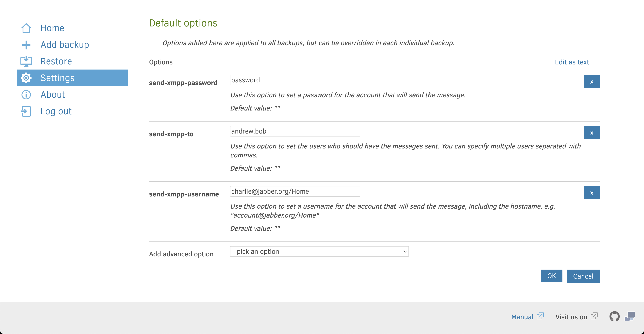Remove the send-xmpp-to option

tap(591, 132)
